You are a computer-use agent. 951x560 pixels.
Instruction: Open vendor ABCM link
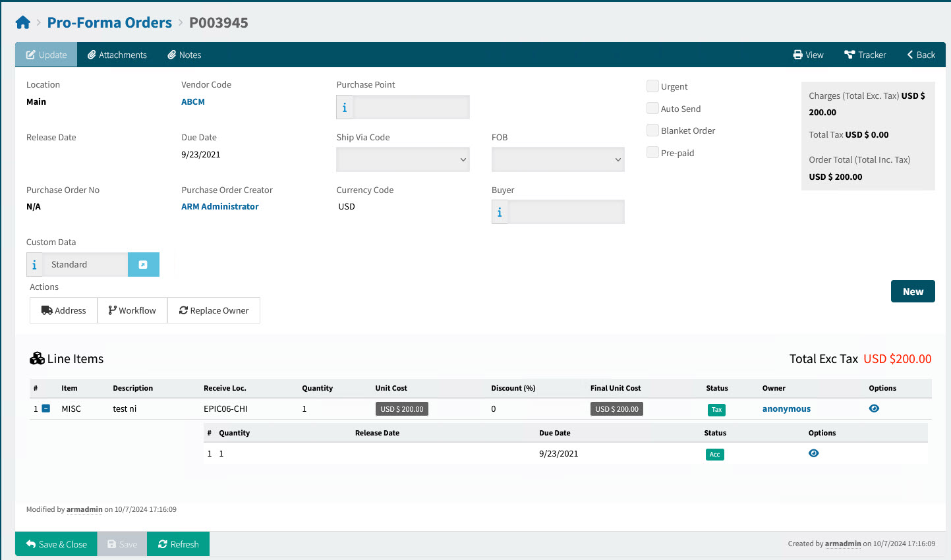(193, 101)
